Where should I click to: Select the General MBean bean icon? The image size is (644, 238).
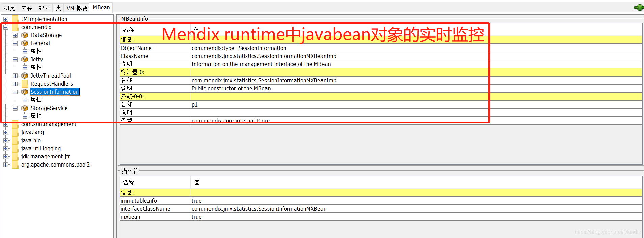(x=25, y=43)
